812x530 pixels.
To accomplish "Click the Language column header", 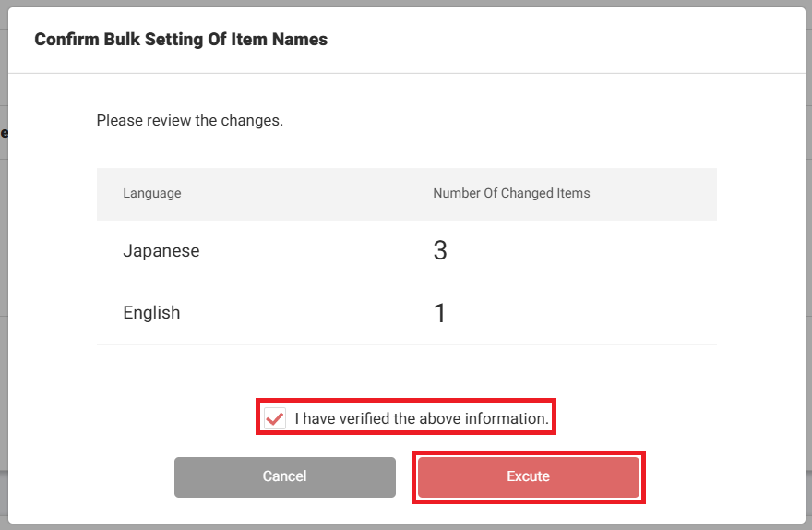I will coord(152,193).
